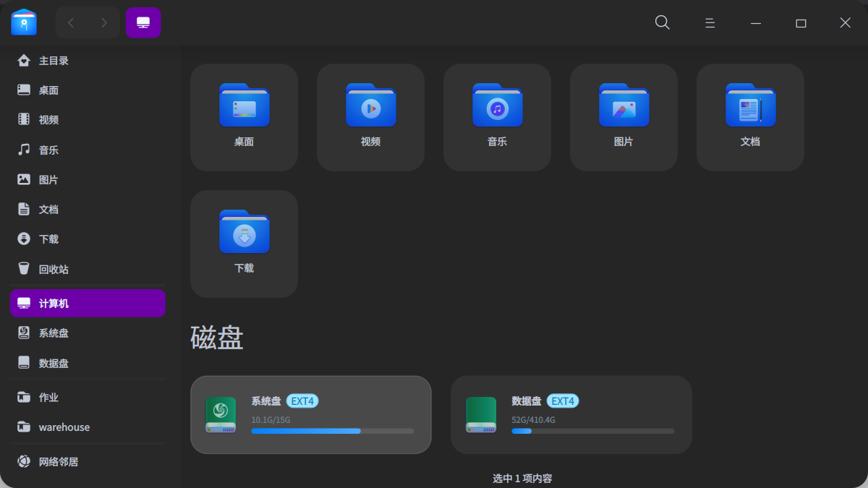Select the 系统盘 disk sidebar icon

point(22,333)
